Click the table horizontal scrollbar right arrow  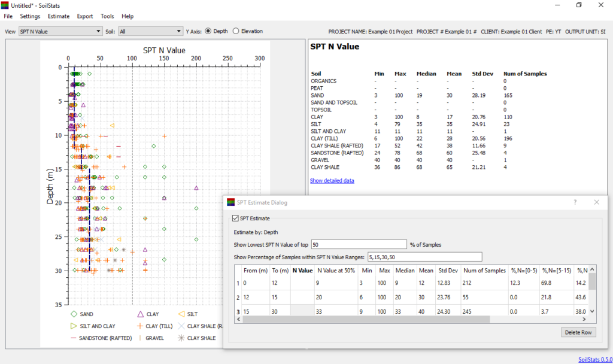click(x=584, y=319)
